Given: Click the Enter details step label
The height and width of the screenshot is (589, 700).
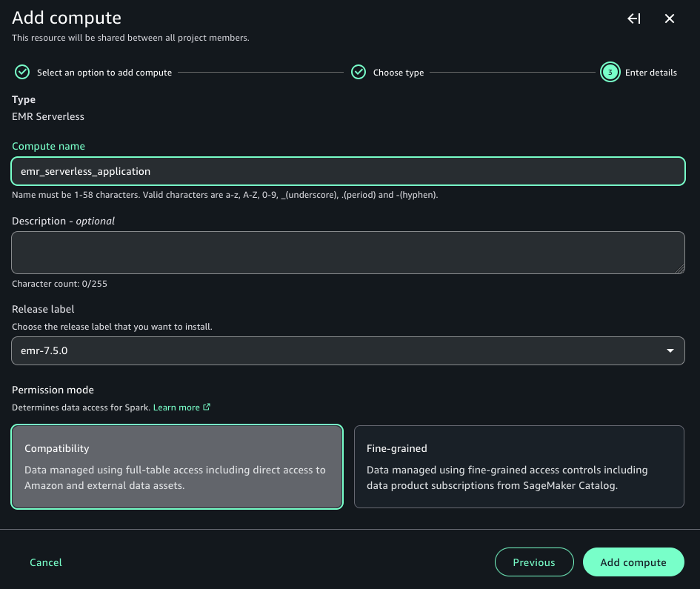Looking at the screenshot, I should coord(651,73).
